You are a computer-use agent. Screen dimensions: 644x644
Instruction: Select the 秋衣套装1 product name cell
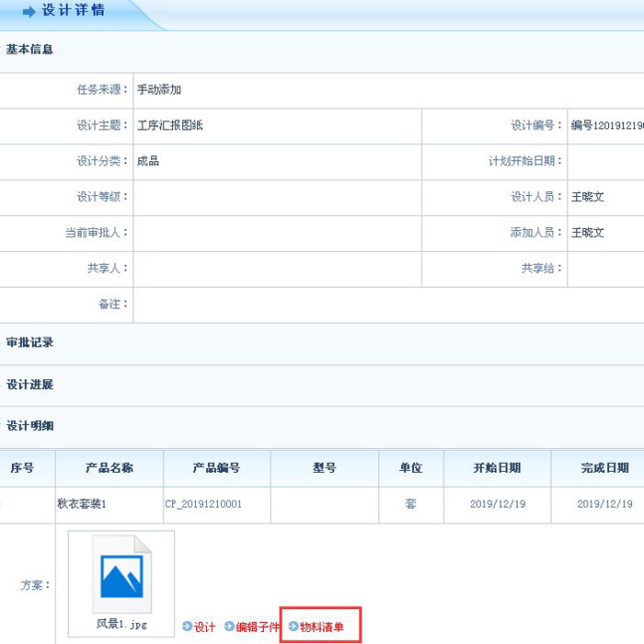tap(83, 504)
